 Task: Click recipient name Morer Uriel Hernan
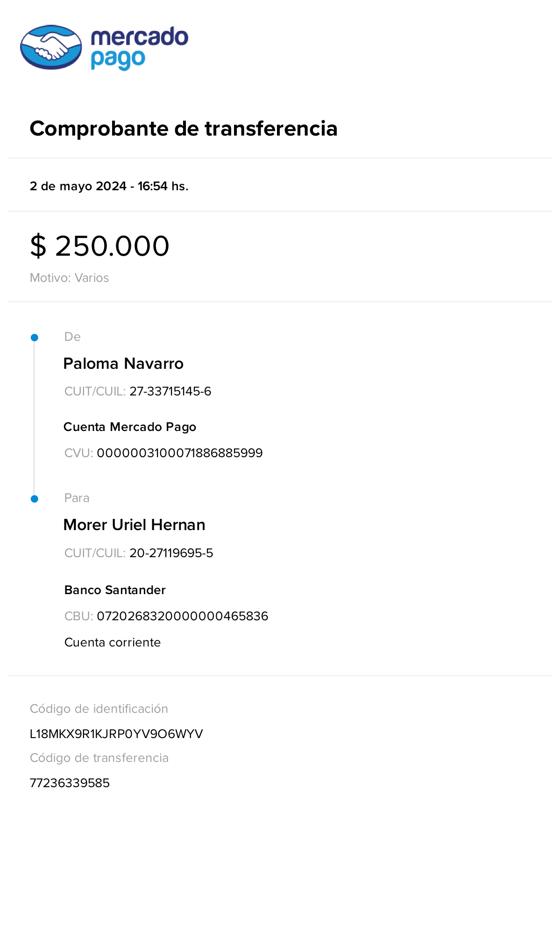134,525
